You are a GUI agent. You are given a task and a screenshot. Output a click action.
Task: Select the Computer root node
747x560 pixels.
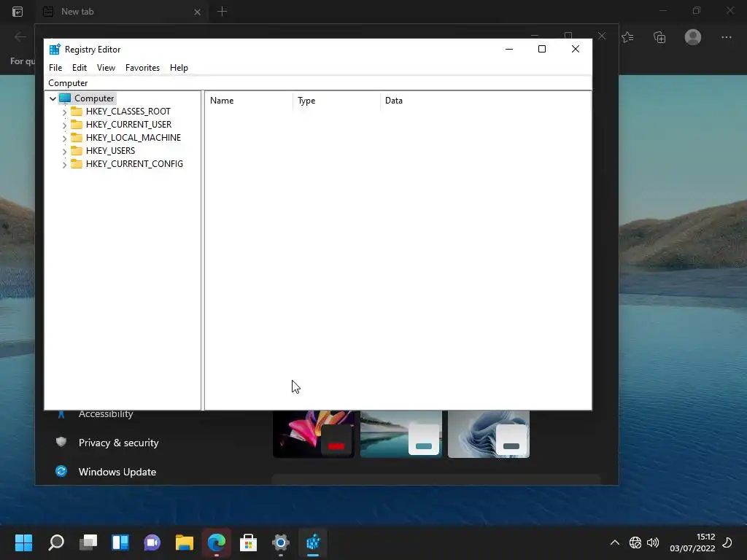click(x=94, y=98)
